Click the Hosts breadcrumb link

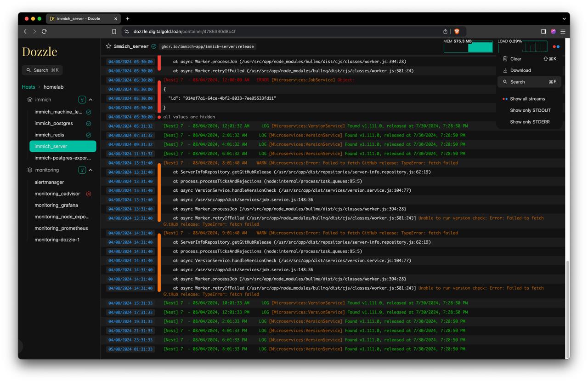(28, 87)
